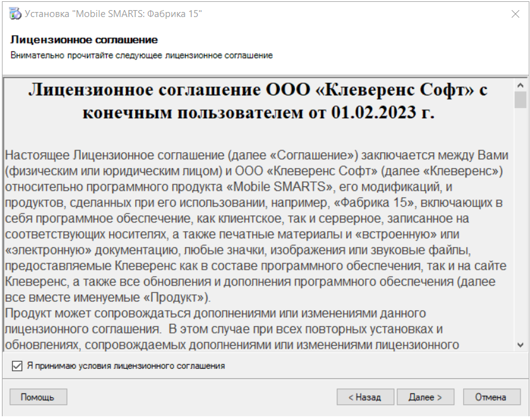Click the installer icon in the title bar
Image resolution: width=530 pixels, height=420 pixels.
coord(15,14)
